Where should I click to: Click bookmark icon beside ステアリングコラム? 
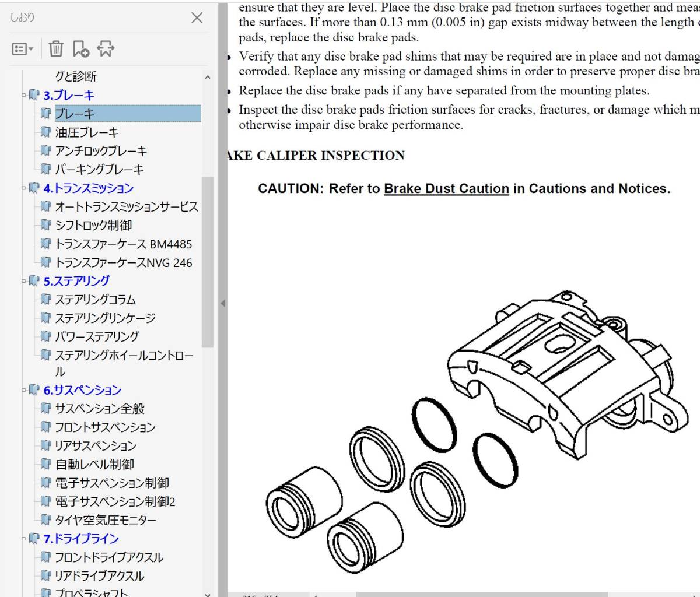[x=45, y=300]
